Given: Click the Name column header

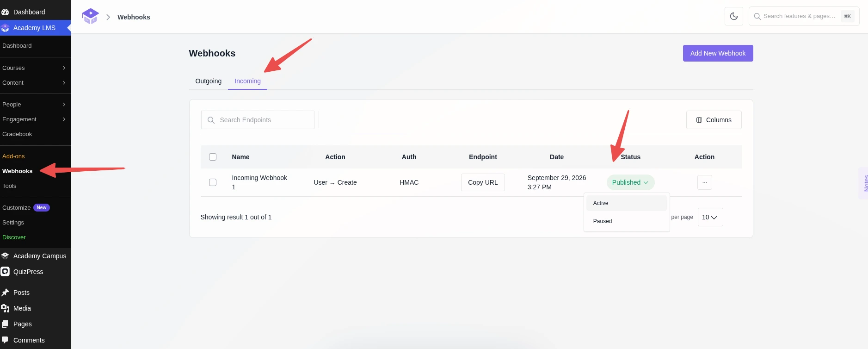Looking at the screenshot, I should 240,157.
